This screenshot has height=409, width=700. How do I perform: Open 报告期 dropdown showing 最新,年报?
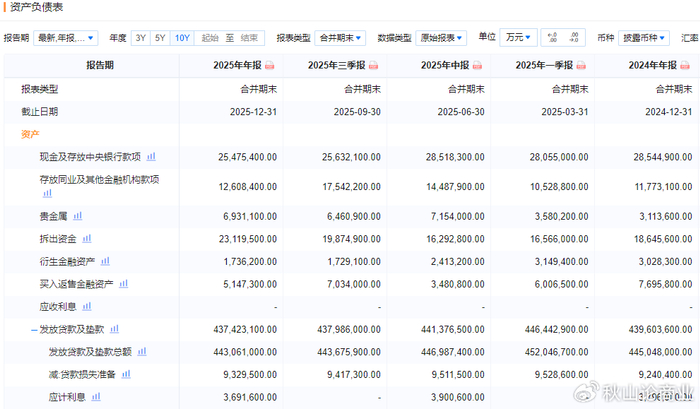[66, 38]
